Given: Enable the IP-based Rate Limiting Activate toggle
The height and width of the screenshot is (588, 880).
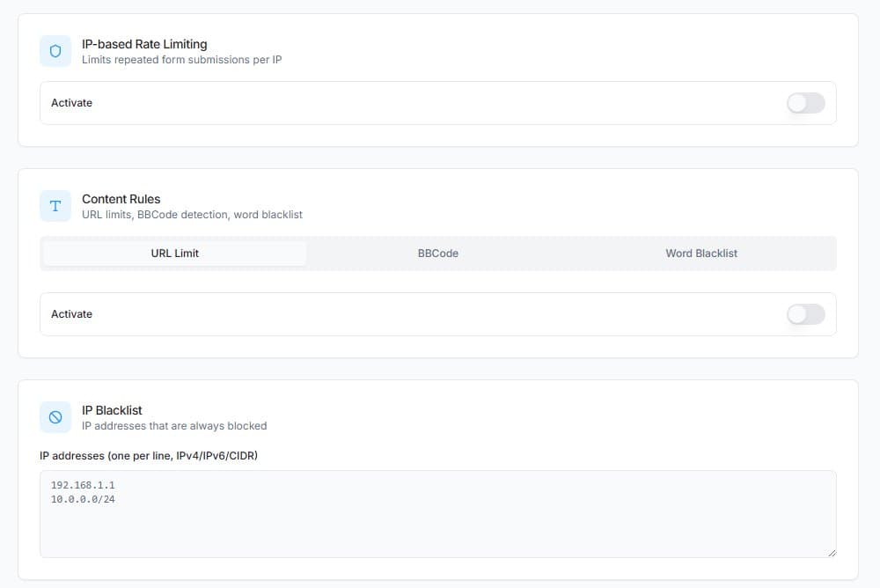Looking at the screenshot, I should (806, 103).
